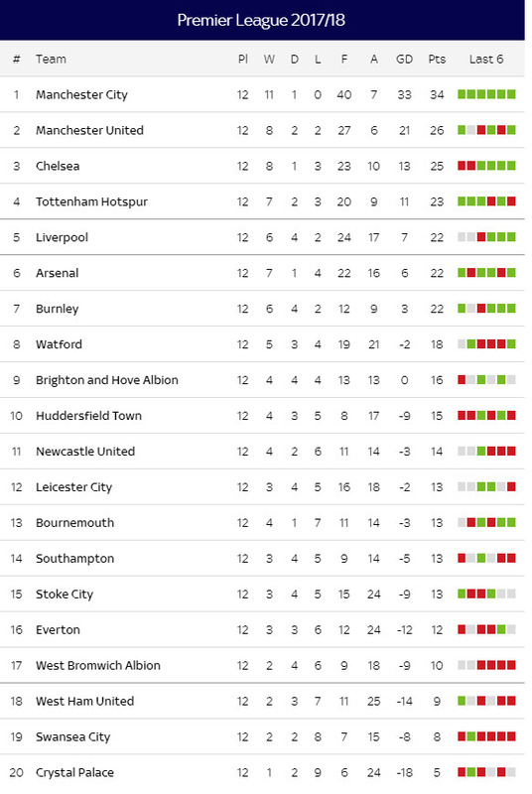Select Brighton and Hove Albion

tap(107, 380)
